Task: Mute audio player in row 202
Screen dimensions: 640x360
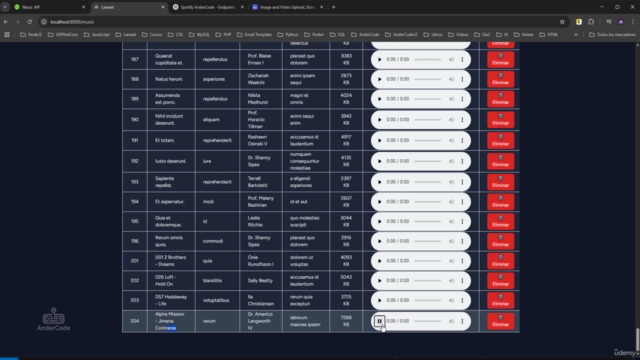Action: tap(451, 280)
